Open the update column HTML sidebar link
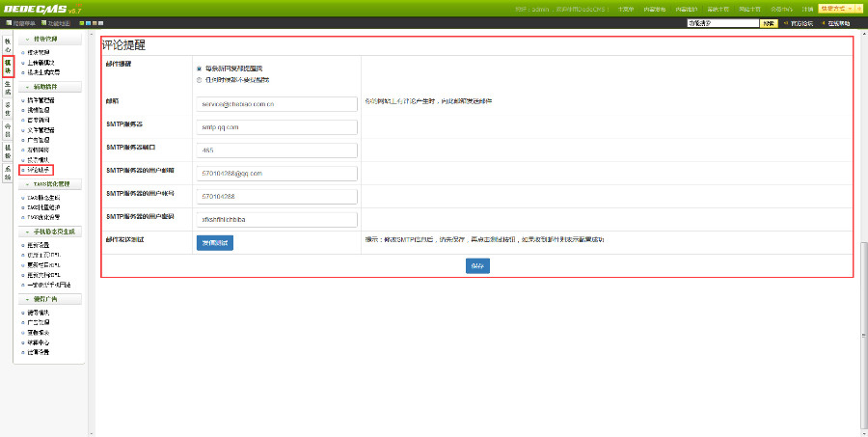 point(43,264)
